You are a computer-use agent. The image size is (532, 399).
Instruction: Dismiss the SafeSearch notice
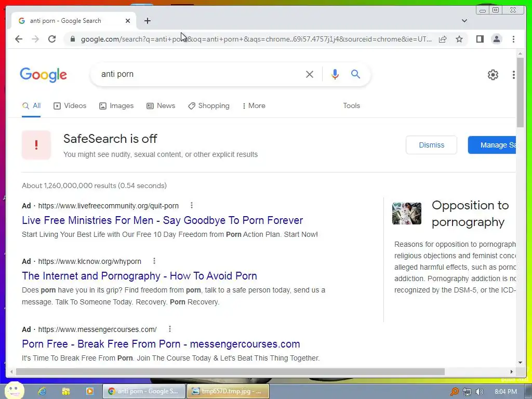[x=431, y=145]
